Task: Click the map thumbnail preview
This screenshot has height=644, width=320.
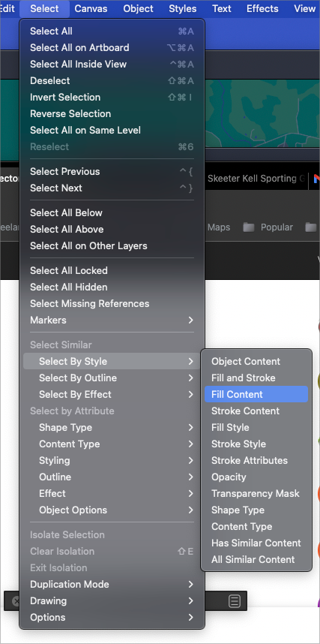Action: [262, 113]
